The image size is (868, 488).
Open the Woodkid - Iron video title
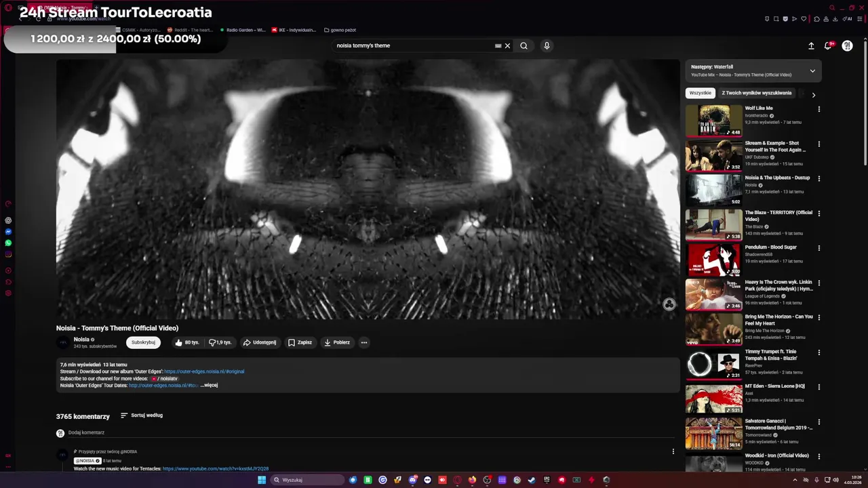[776, 455]
